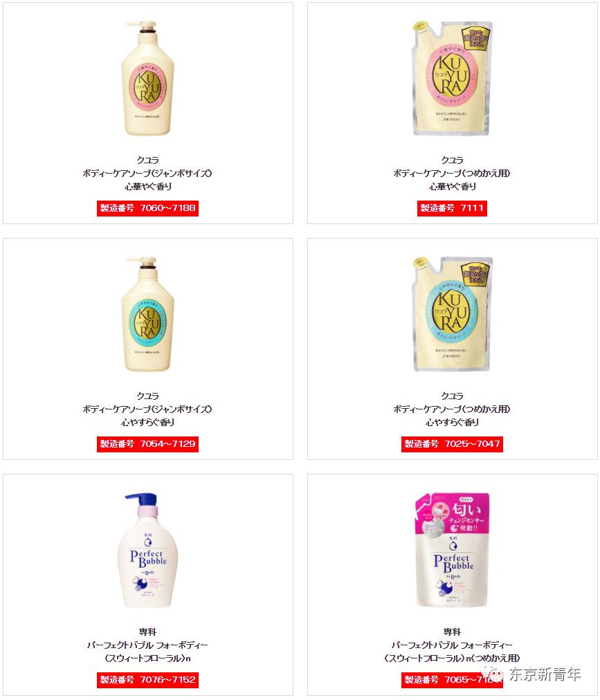Open the 専科 Perfect Bubble sweet floral title
600x700 pixels.
[x=147, y=645]
